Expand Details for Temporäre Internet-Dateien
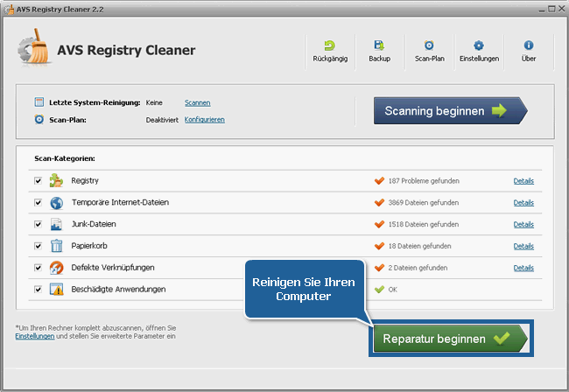This screenshot has height=392, width=569. (523, 203)
